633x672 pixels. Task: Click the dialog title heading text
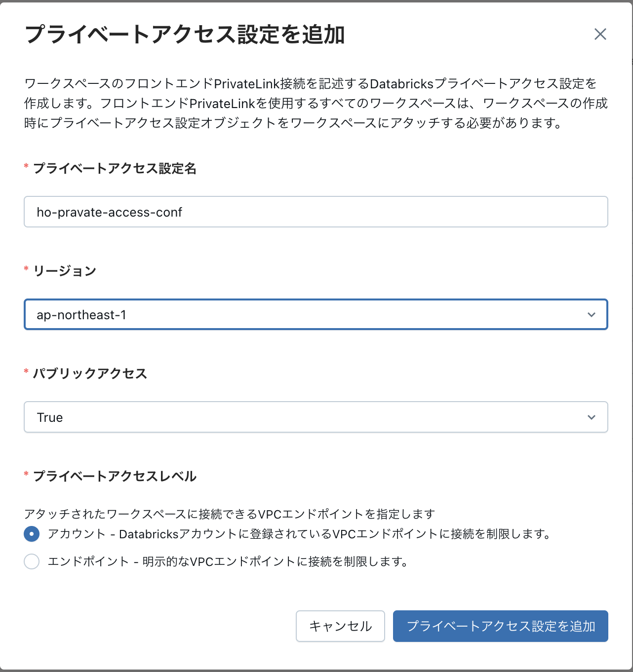tap(185, 35)
